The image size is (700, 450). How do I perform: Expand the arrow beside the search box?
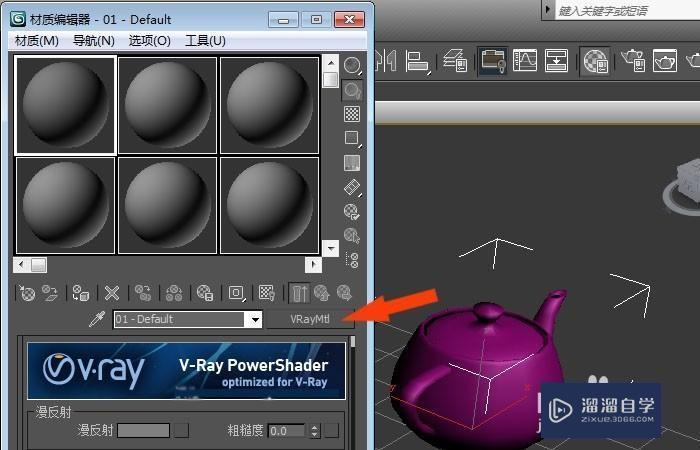[x=548, y=9]
